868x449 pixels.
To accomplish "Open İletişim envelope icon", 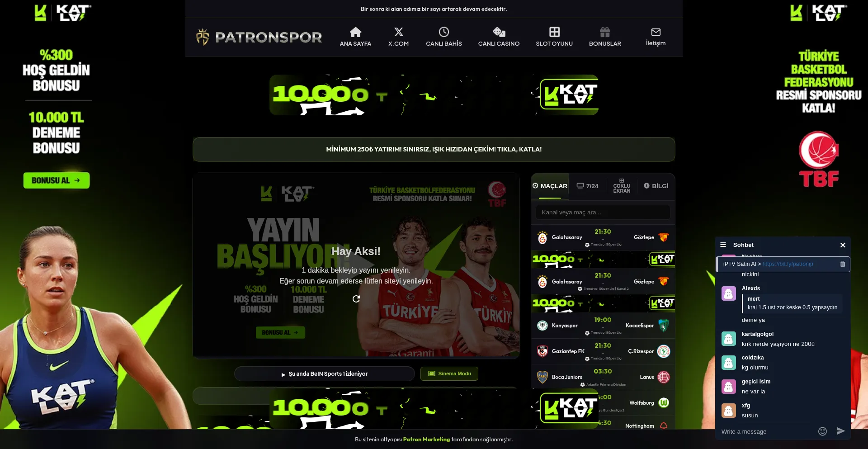I will click(656, 32).
